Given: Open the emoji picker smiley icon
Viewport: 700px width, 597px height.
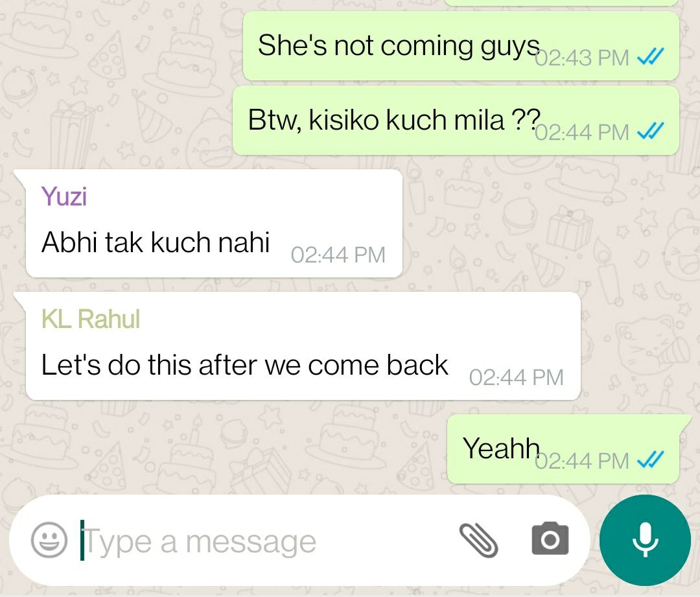Looking at the screenshot, I should pyautogui.click(x=49, y=540).
